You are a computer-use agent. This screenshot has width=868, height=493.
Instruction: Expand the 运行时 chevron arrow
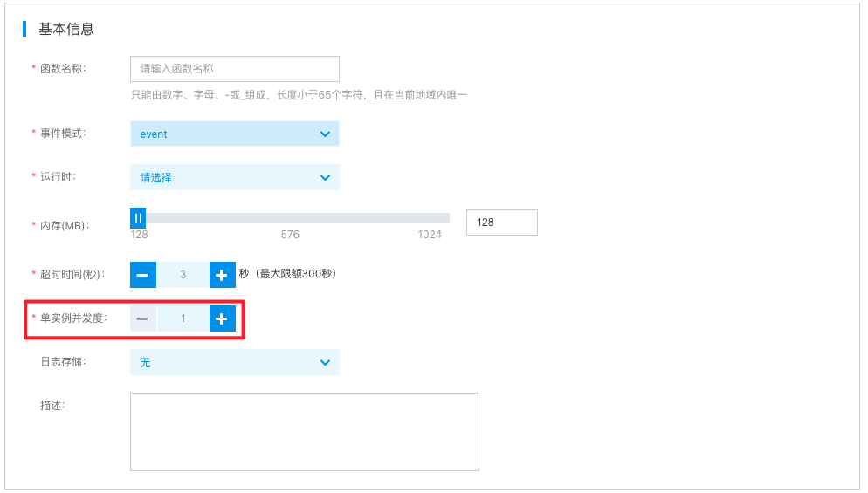point(325,178)
